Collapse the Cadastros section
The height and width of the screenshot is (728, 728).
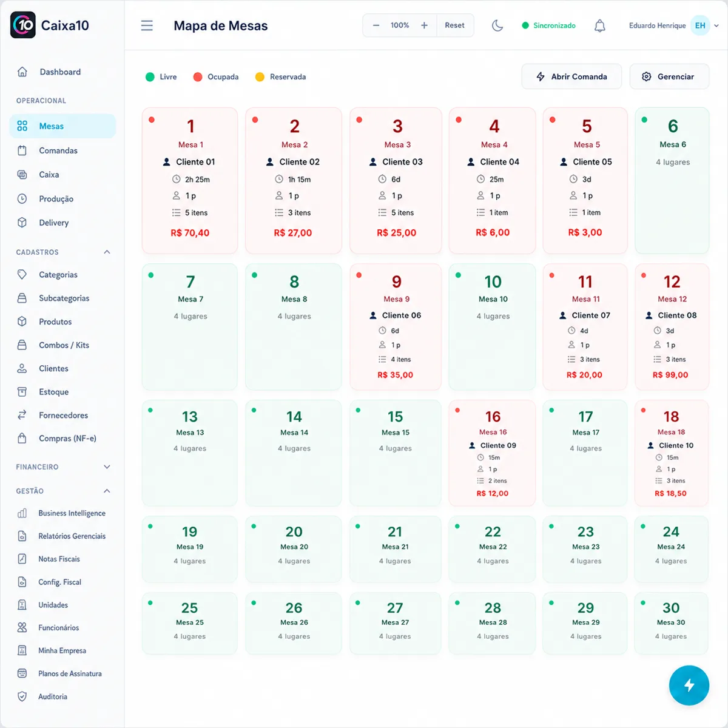tap(107, 252)
